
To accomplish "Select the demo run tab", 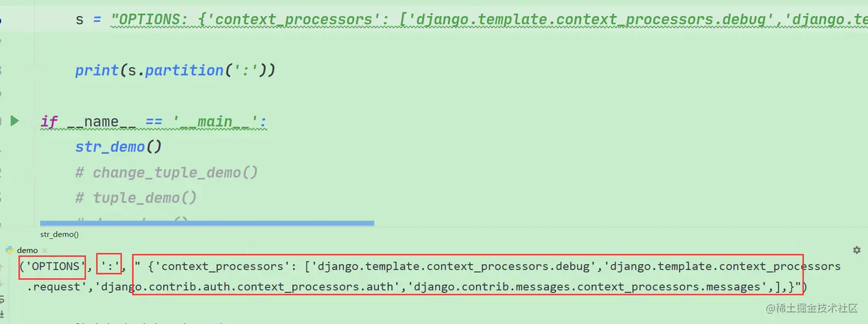I will (x=27, y=250).
